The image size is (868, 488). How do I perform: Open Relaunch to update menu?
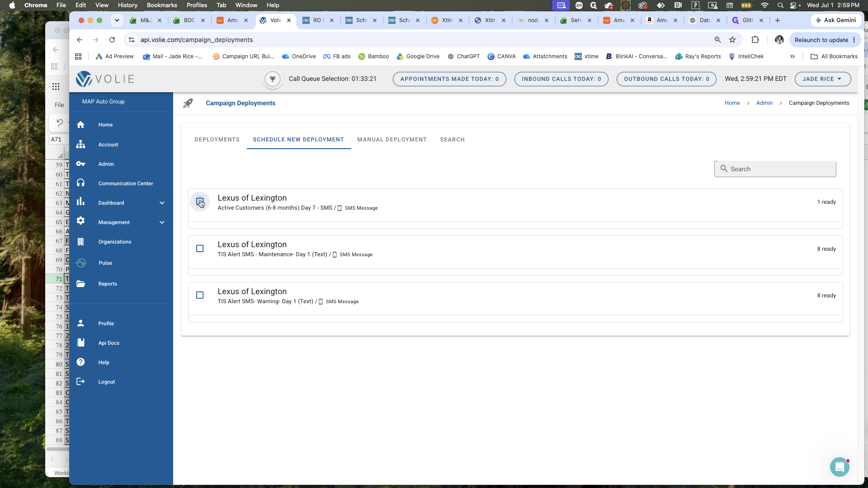(825, 40)
